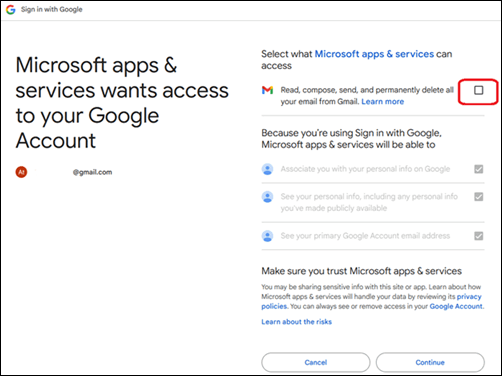Enable the Gmail read and compose checkbox
502x376 pixels.
pos(479,90)
